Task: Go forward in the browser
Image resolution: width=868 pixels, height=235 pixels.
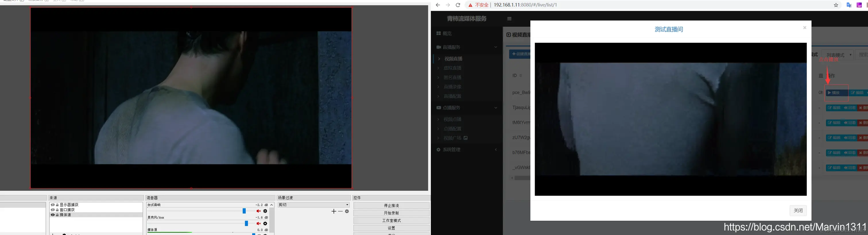Action: [448, 5]
